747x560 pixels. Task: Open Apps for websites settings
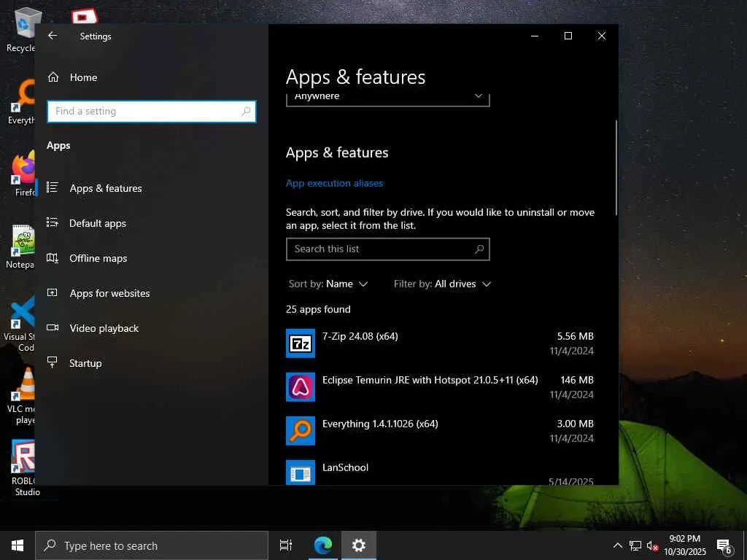coord(109,293)
